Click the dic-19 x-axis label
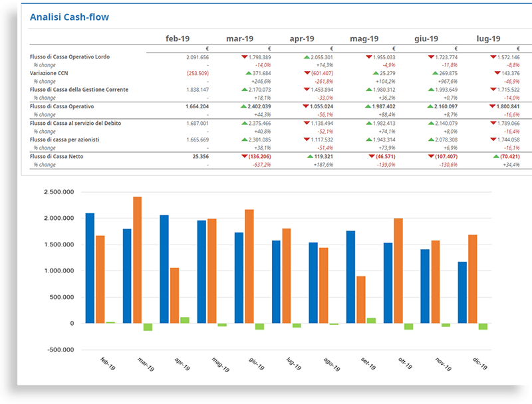This screenshot has height=404, width=532. (x=480, y=363)
